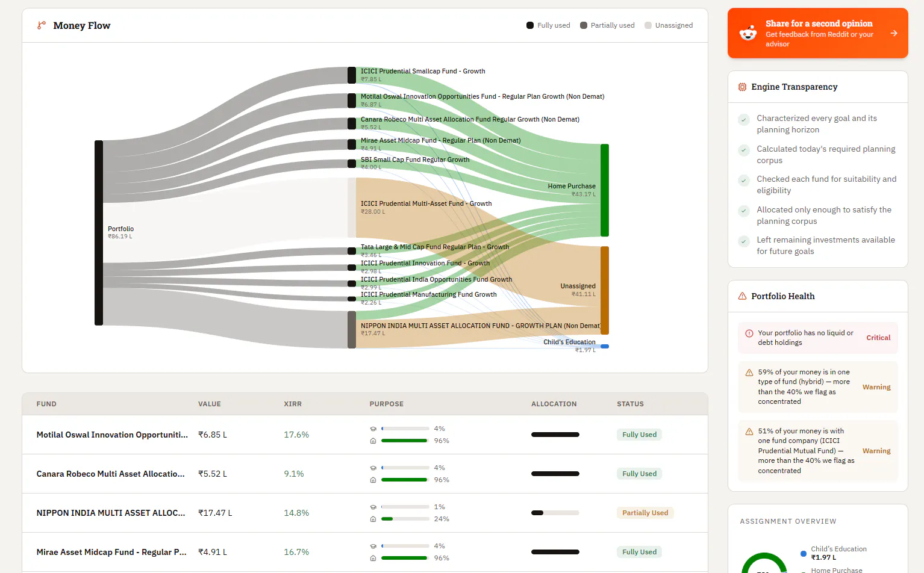Click the '17.6%' XIRR value

[296, 435]
